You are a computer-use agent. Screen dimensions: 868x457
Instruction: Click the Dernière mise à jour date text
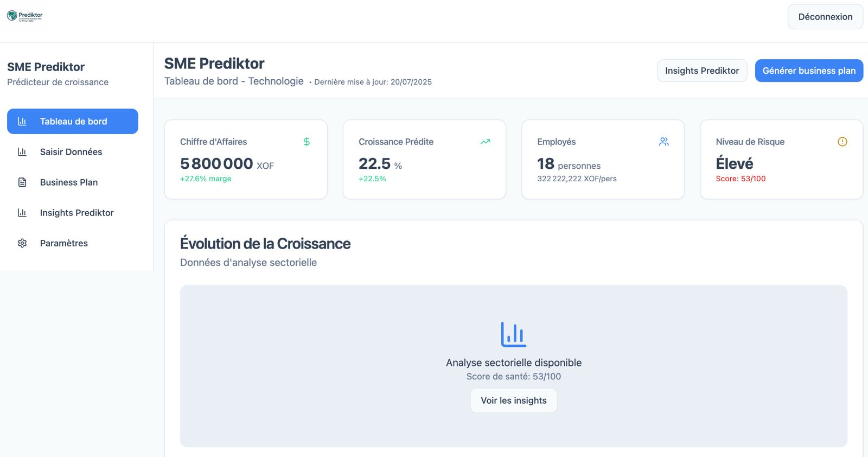click(x=373, y=82)
